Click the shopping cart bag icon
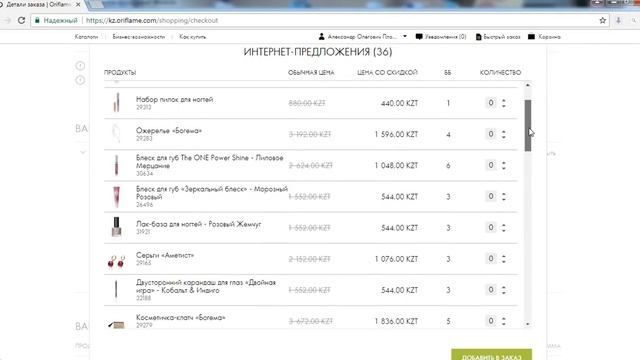Screen dimensions: 640x360 (531, 37)
